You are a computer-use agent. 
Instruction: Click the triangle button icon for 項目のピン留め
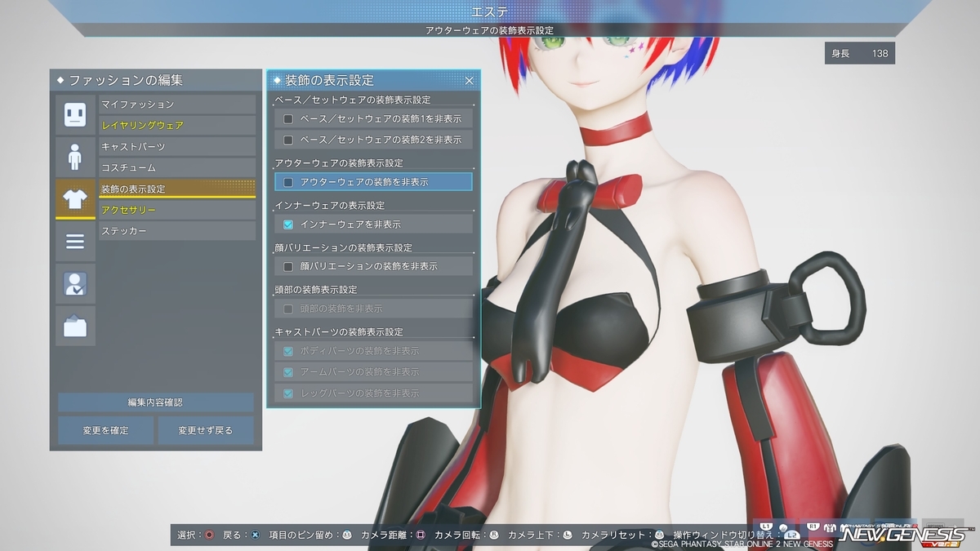click(346, 535)
